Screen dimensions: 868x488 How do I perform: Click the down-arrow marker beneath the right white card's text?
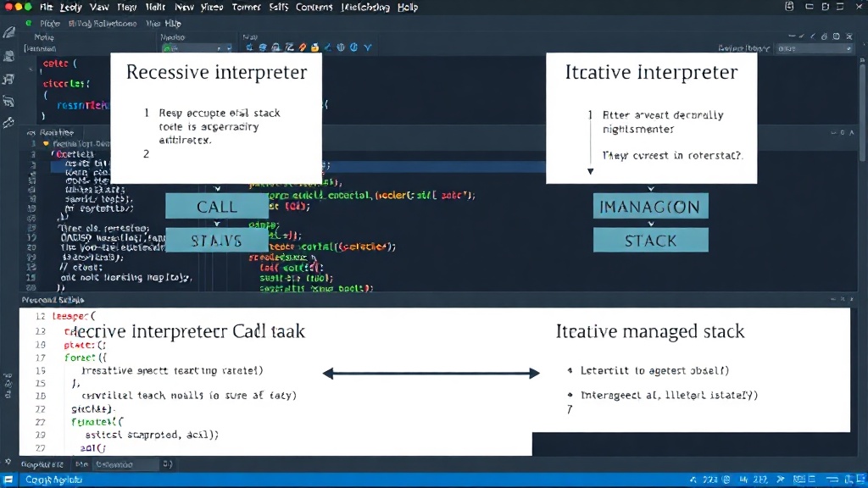coord(591,171)
